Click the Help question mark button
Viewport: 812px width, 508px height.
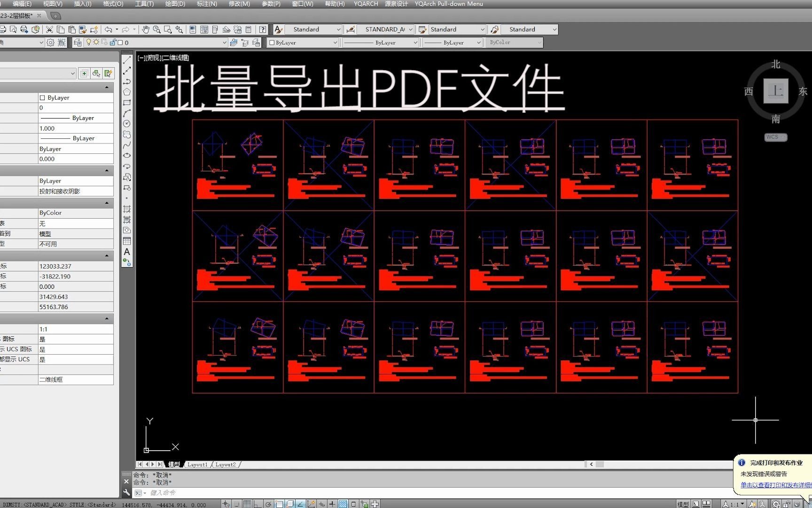coord(262,29)
